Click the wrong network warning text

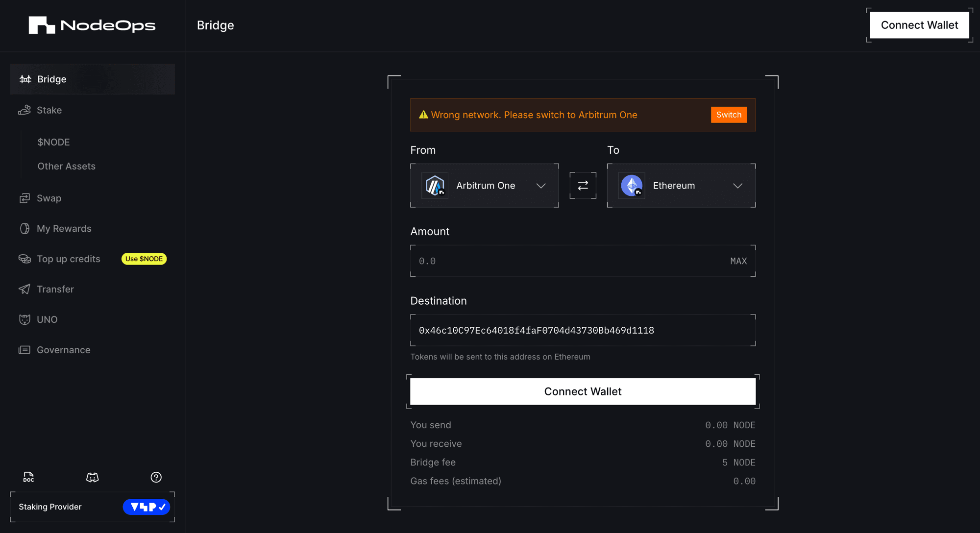(534, 115)
